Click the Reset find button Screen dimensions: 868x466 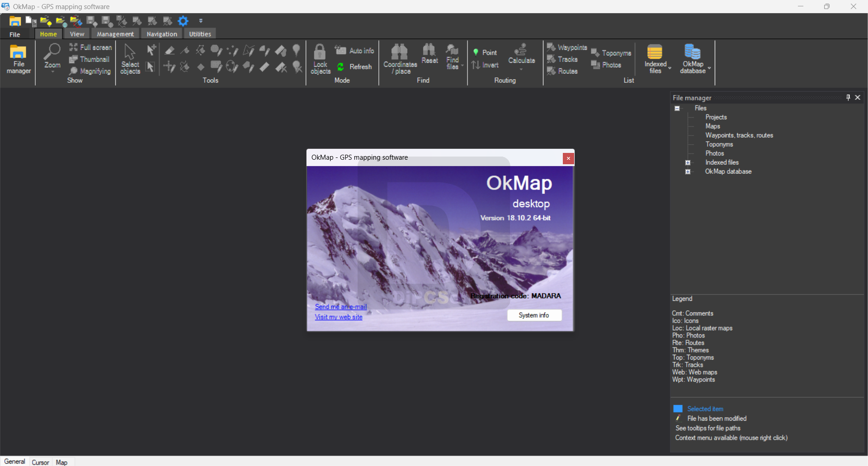[x=429, y=54]
